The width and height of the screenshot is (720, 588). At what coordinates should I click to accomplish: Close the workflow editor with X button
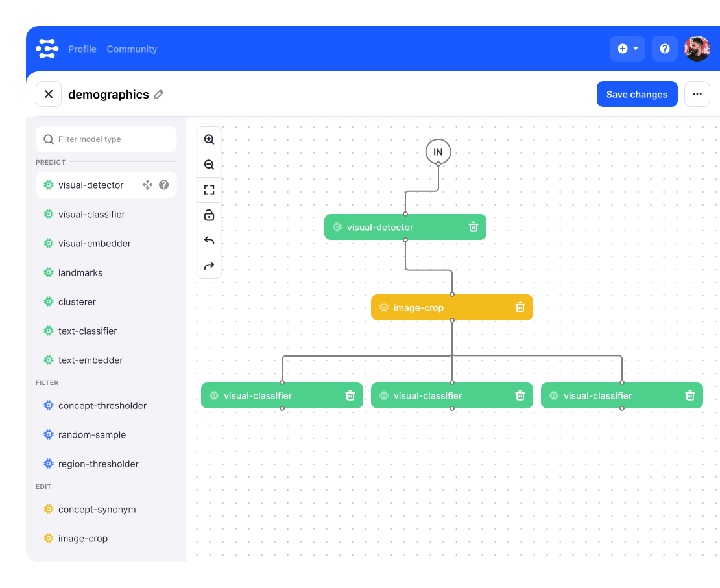(x=49, y=94)
